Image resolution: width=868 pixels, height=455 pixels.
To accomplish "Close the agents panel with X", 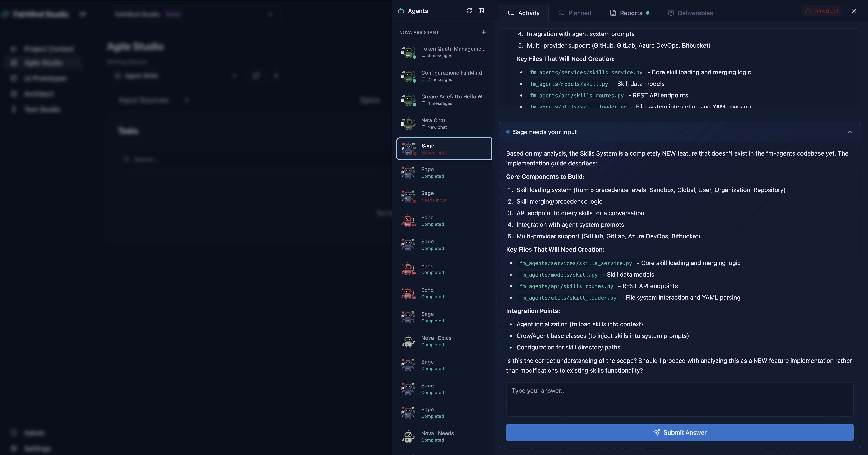I will click(854, 11).
